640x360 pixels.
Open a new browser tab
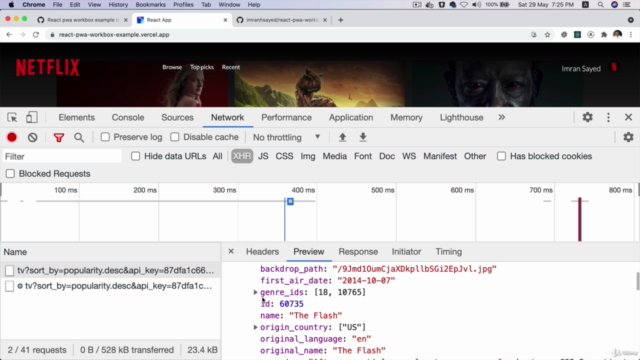[340, 20]
